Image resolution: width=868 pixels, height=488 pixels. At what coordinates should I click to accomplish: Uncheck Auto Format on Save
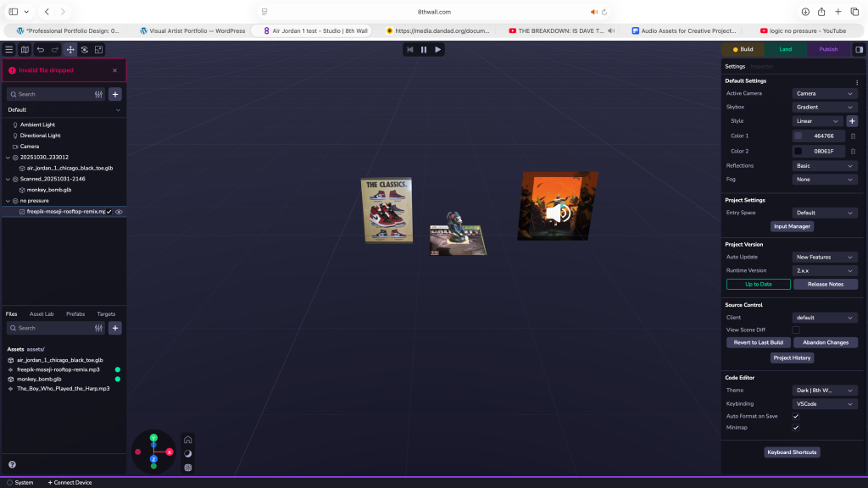[x=796, y=417]
